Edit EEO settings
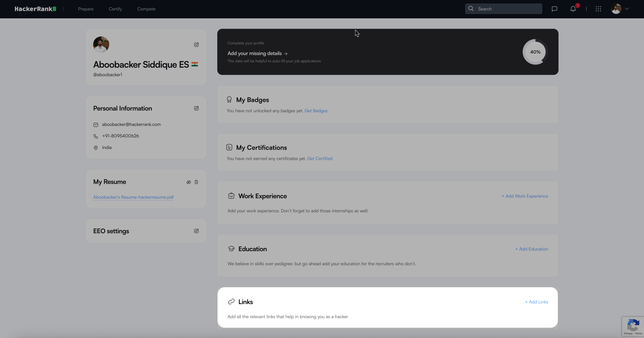This screenshot has width=644, height=338. pos(196,231)
